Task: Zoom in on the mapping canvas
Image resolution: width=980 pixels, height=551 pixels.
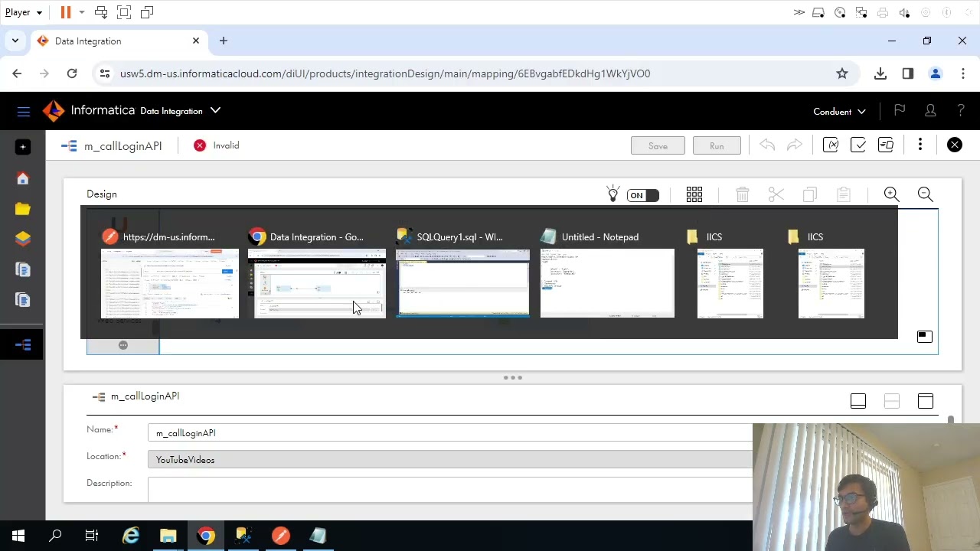Action: 892,194
